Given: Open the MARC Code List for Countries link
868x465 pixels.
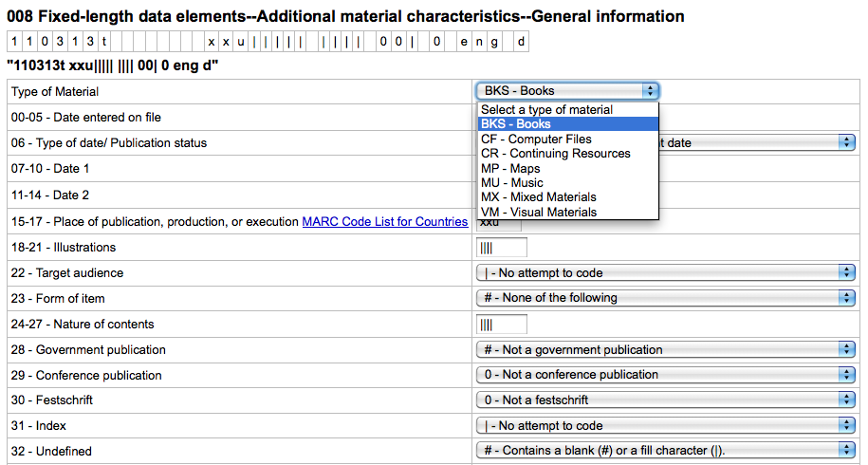Looking at the screenshot, I should 384,221.
